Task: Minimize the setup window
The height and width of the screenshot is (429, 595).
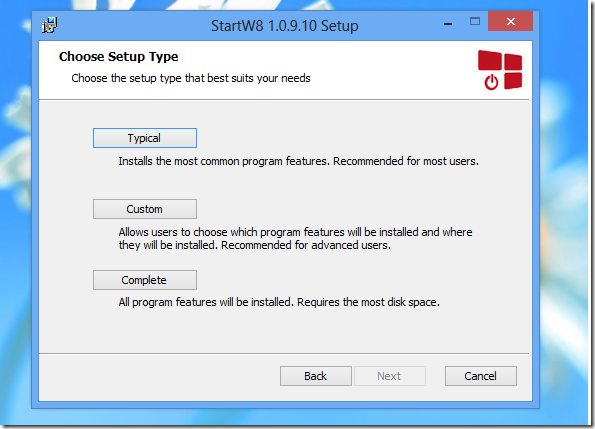Action: (448, 24)
